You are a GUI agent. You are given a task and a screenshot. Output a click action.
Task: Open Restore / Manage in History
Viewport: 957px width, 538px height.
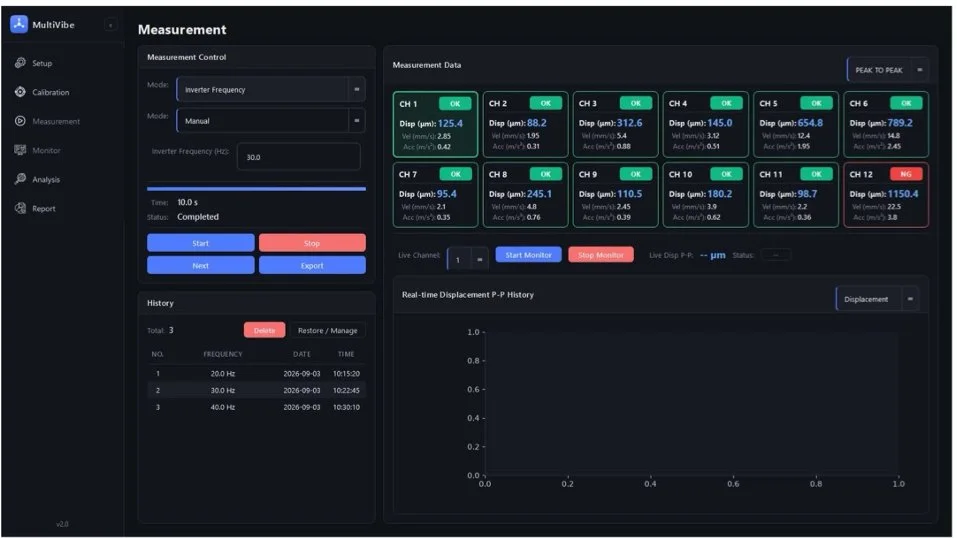(328, 330)
